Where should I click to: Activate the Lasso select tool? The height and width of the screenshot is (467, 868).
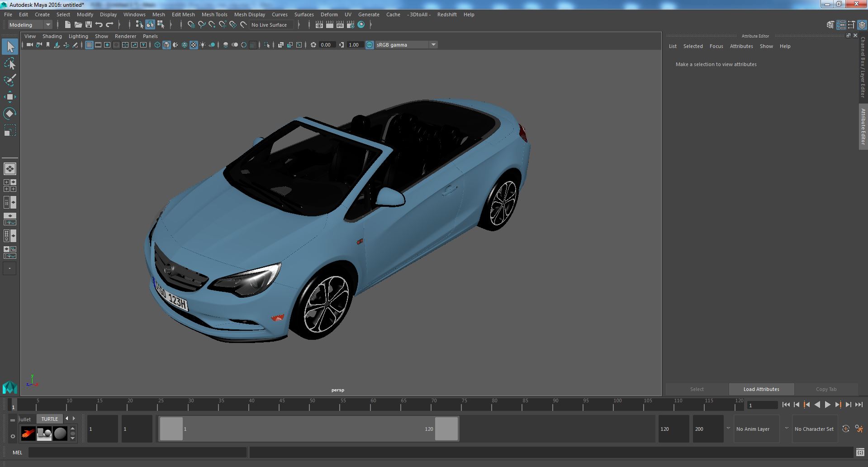[x=10, y=64]
